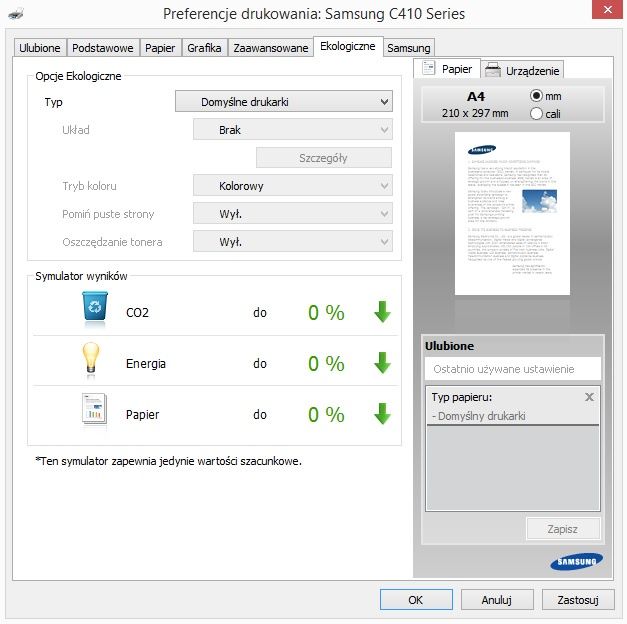Open the Układ dropdown showing Brak

(293, 129)
